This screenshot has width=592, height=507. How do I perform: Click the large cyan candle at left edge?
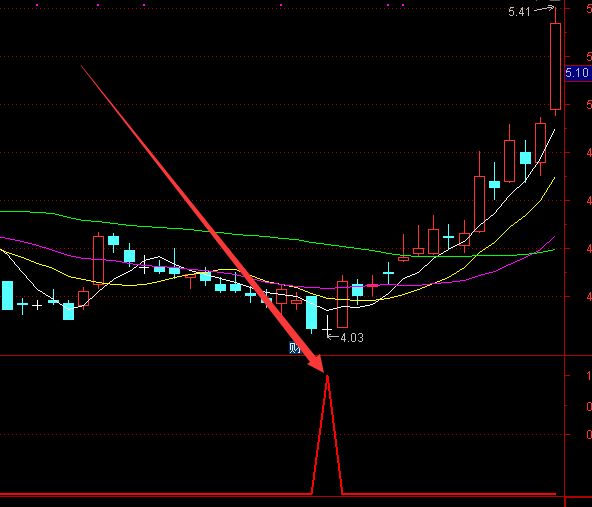[x=7, y=295]
